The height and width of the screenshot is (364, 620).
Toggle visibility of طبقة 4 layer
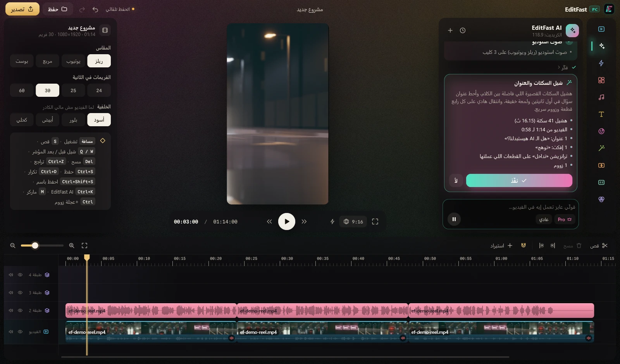point(20,275)
